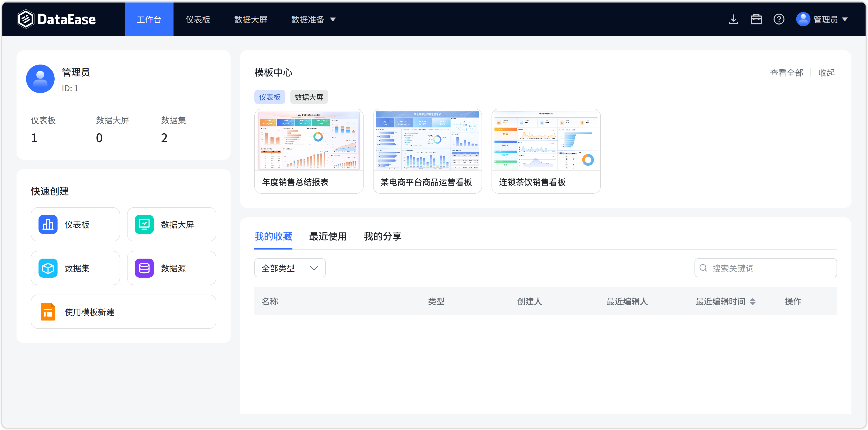Click the green data screen monitor icon

click(x=144, y=224)
